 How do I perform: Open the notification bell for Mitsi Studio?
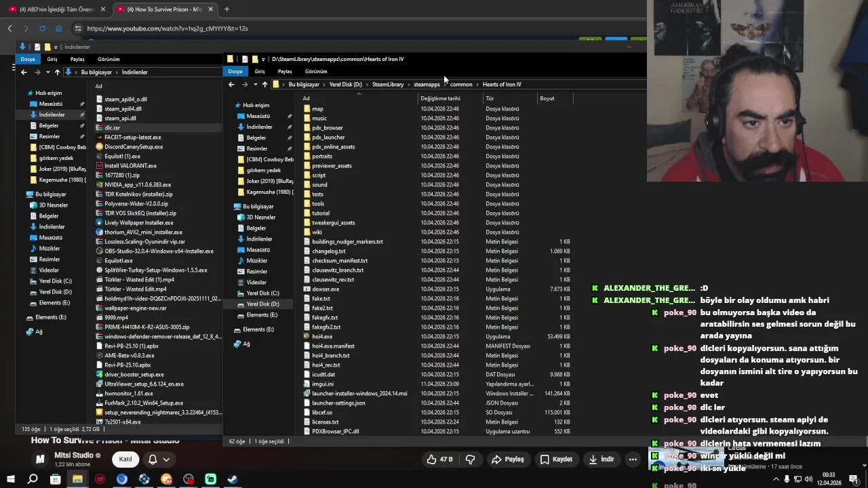click(x=158, y=459)
